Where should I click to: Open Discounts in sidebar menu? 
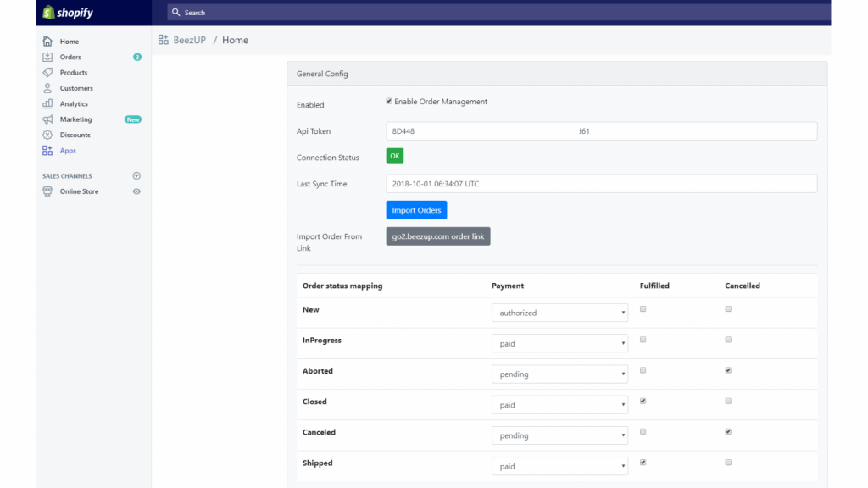click(x=75, y=135)
